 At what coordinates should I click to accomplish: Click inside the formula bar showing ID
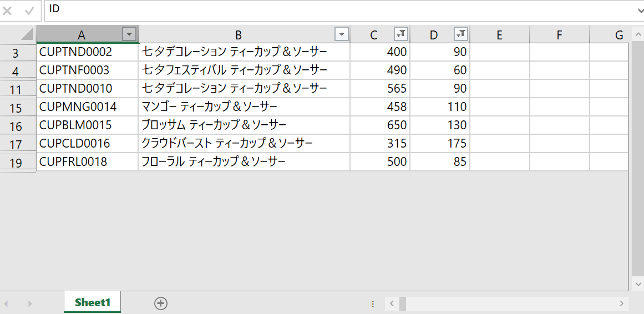pyautogui.click(x=333, y=10)
